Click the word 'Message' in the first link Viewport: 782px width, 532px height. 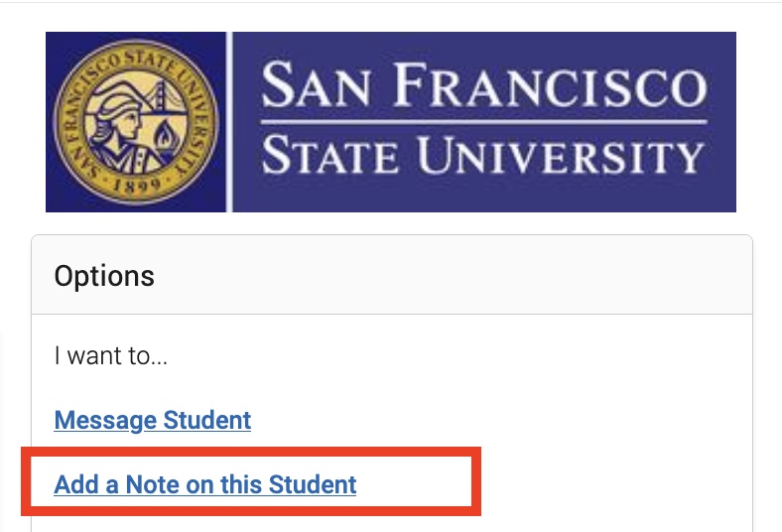[x=106, y=420]
